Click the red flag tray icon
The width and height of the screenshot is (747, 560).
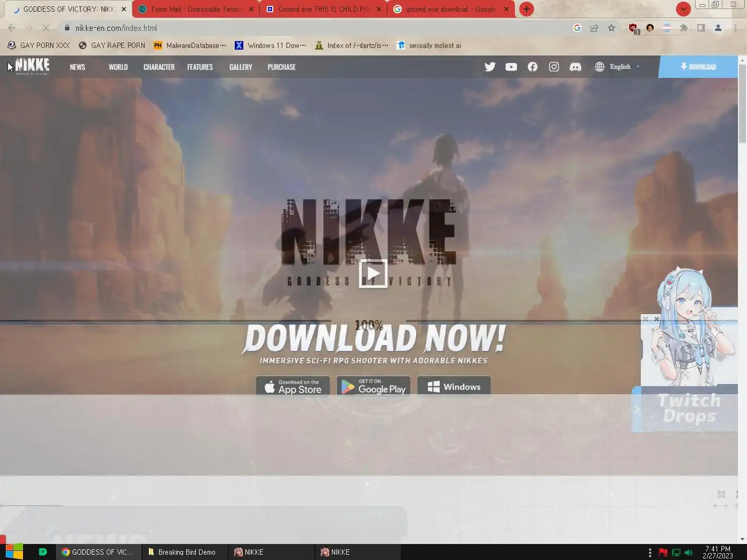click(x=663, y=553)
